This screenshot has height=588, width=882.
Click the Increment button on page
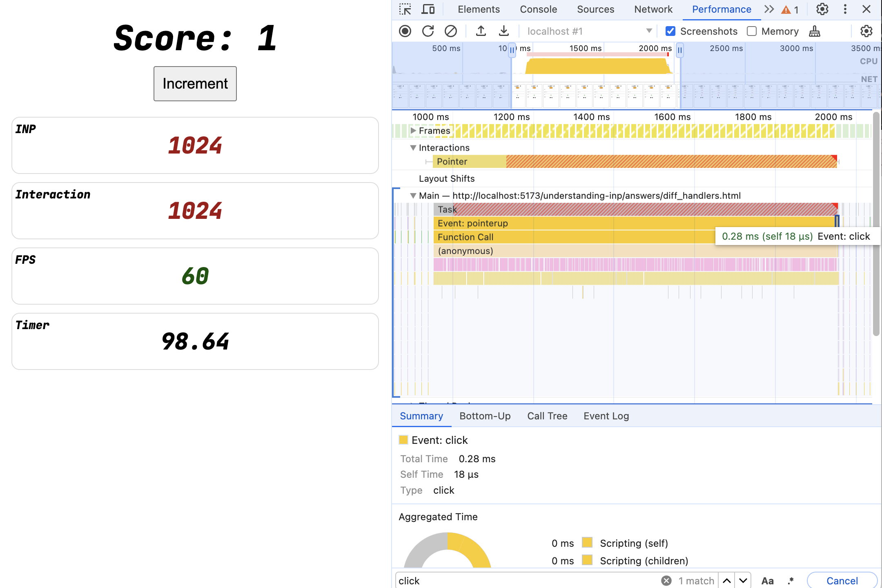point(195,83)
